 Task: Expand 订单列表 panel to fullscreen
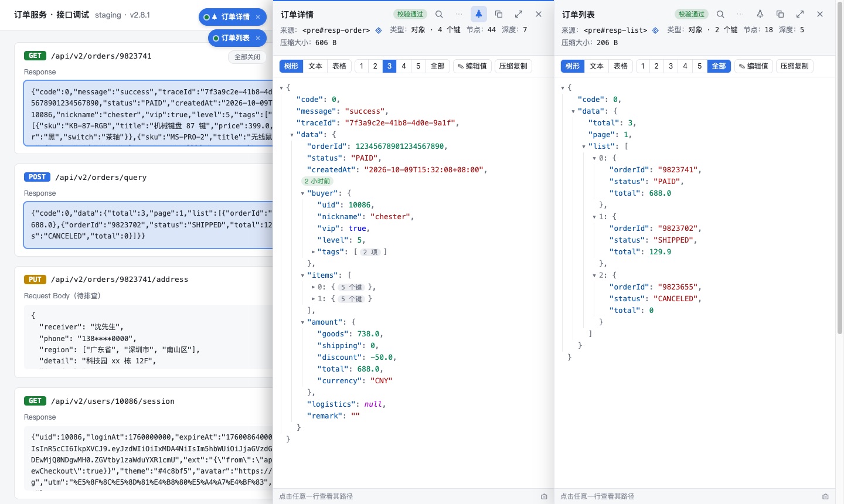coord(800,14)
